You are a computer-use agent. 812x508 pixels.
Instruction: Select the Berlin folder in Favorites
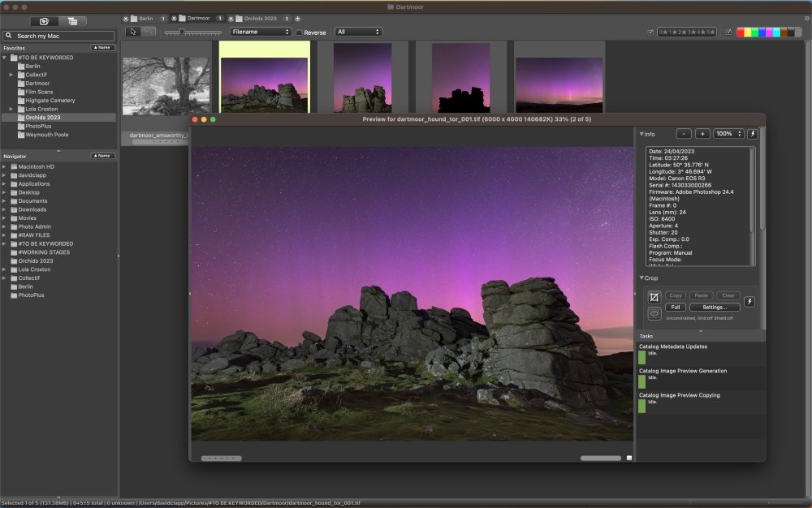(32, 67)
